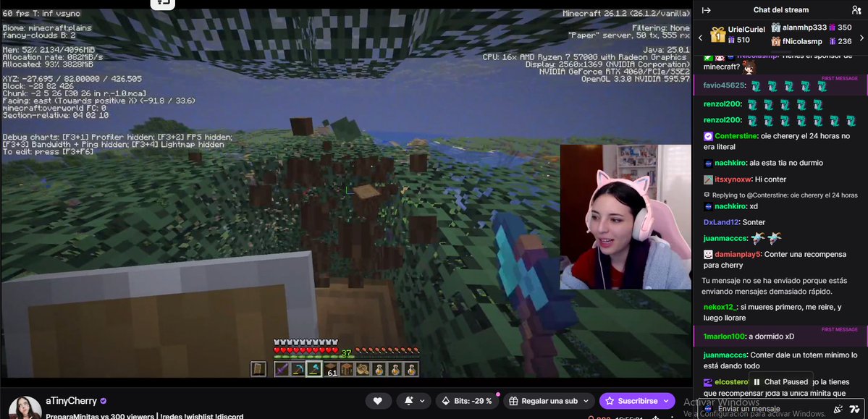Click damianplay5's chat badge
Image resolution: width=868 pixels, height=419 pixels.
coord(708,255)
